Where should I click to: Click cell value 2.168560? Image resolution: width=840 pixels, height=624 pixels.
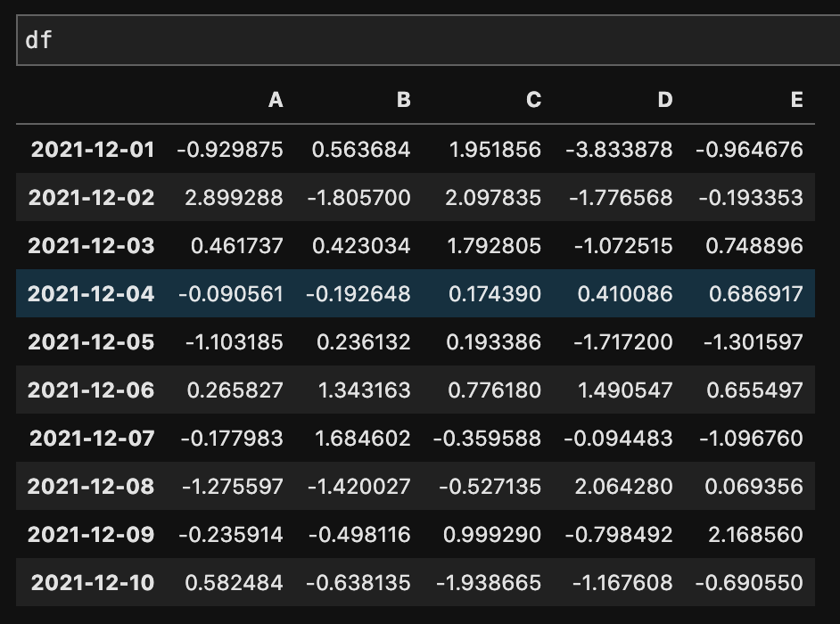(x=755, y=535)
